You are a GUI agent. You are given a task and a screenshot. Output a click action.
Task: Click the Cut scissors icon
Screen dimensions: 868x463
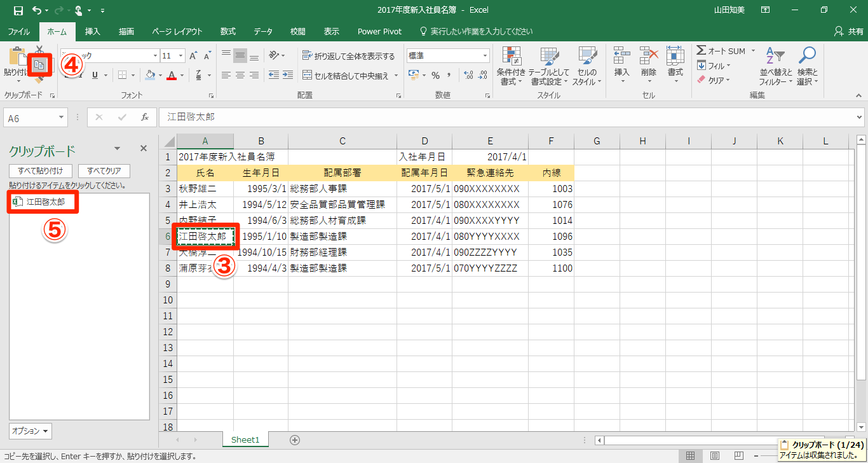[x=39, y=50]
